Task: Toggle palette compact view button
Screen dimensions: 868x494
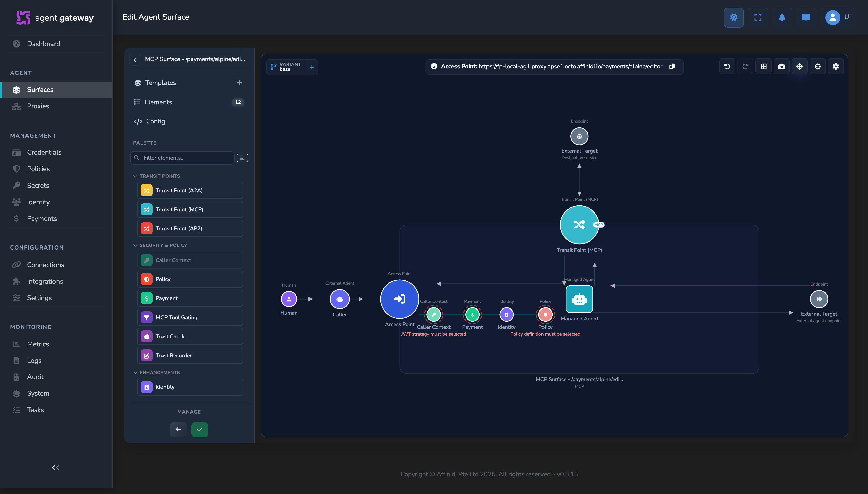Action: tap(242, 158)
